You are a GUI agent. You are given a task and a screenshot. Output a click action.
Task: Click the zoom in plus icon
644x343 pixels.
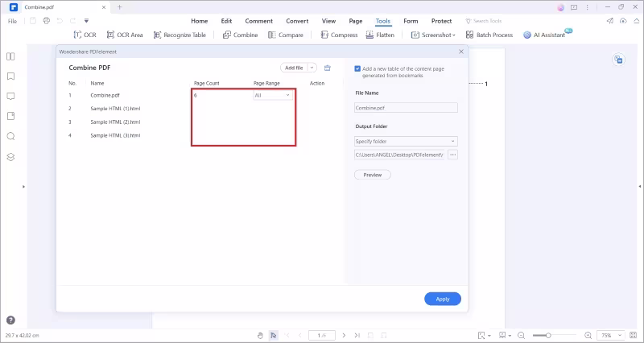pos(588,335)
